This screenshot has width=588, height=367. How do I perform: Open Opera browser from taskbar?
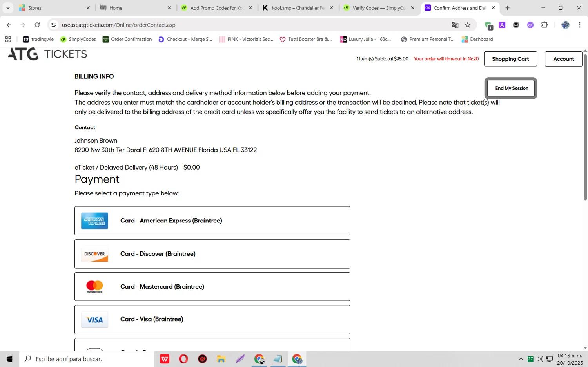pyautogui.click(x=183, y=359)
